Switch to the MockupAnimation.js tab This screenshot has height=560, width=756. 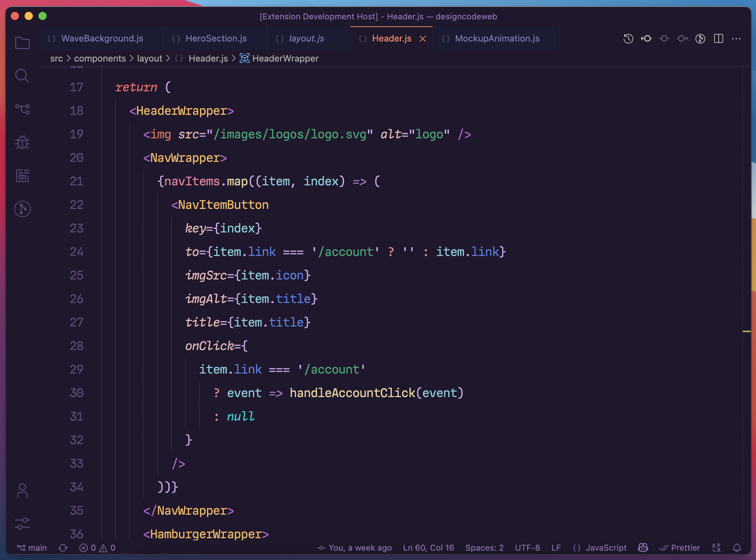coord(497,38)
